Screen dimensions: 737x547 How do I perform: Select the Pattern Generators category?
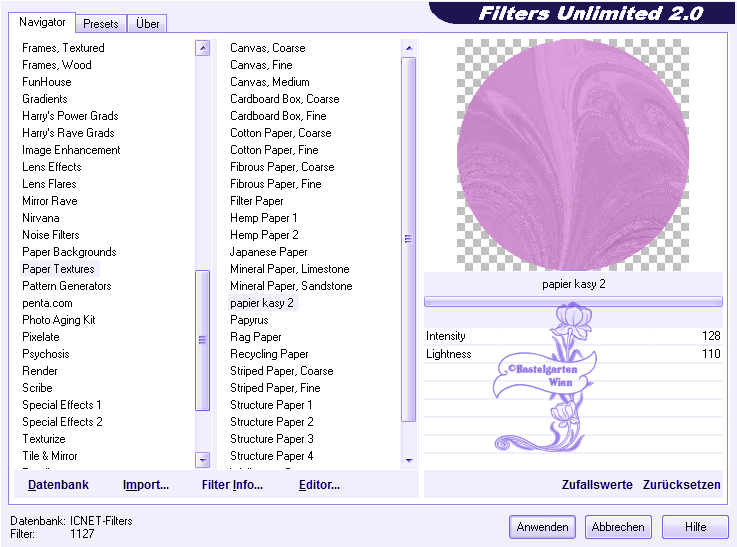[67, 286]
